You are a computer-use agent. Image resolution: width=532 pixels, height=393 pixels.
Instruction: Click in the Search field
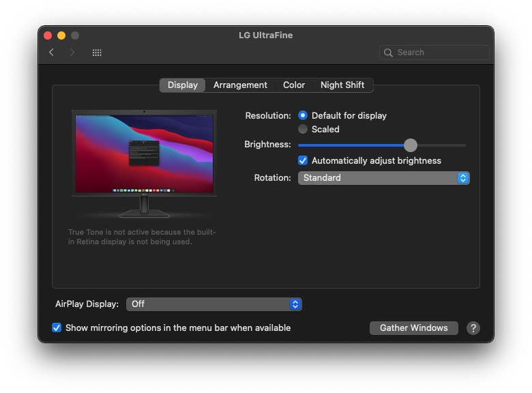point(434,53)
